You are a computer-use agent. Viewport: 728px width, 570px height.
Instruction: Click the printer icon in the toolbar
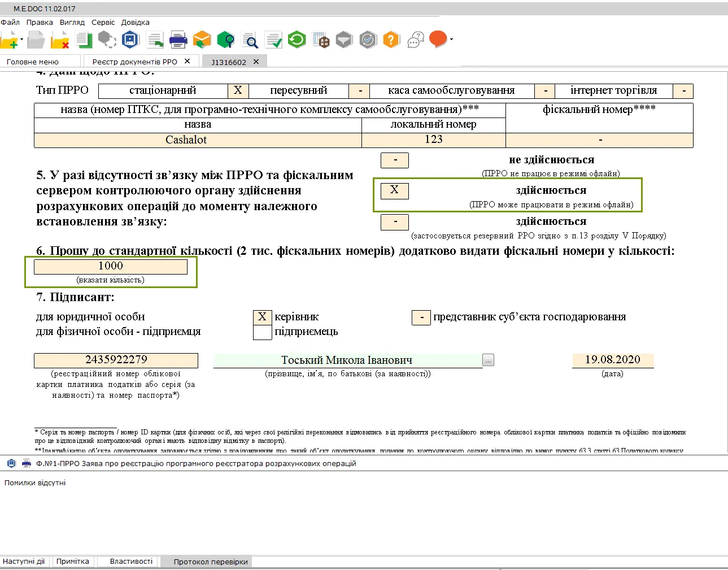178,40
